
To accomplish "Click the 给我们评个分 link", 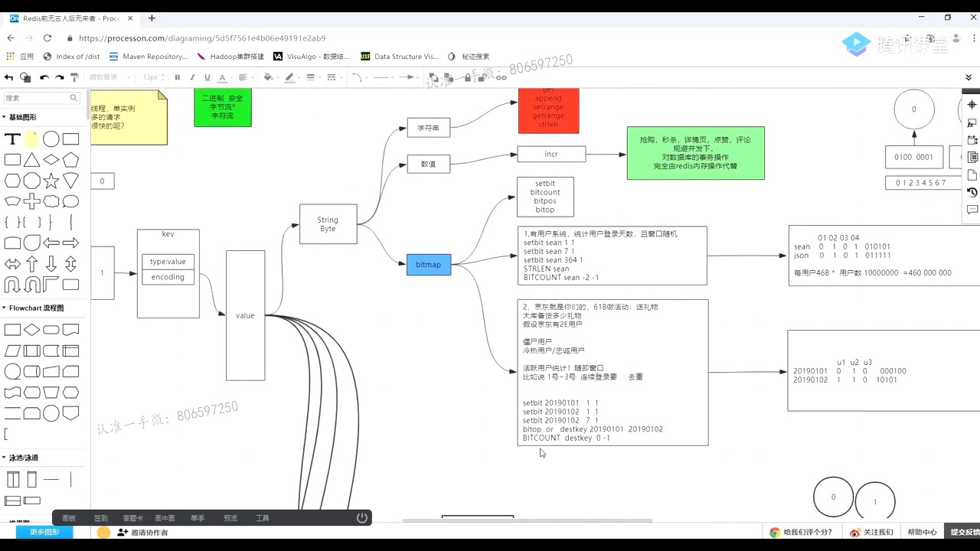I will point(802,532).
